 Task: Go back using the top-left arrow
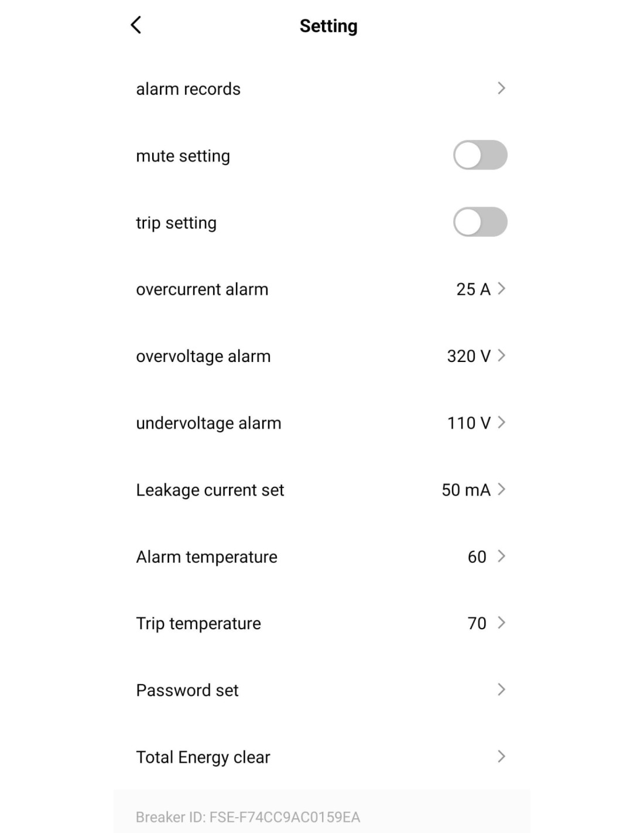tap(136, 25)
